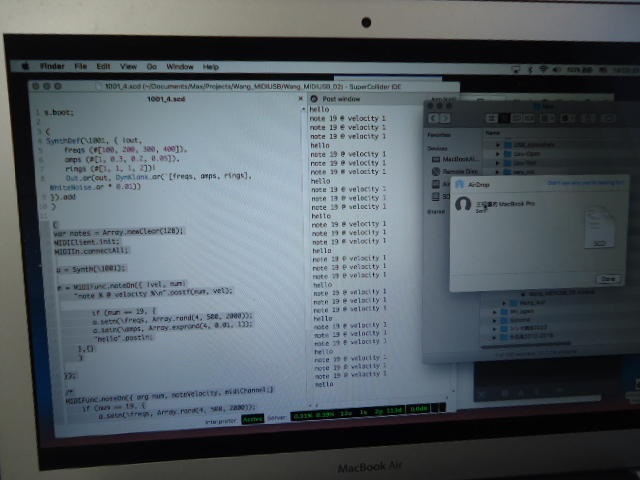Screen dimensions: 640x480
Task: Click the document thumbnail in AirDrop dialog
Action: (599, 228)
